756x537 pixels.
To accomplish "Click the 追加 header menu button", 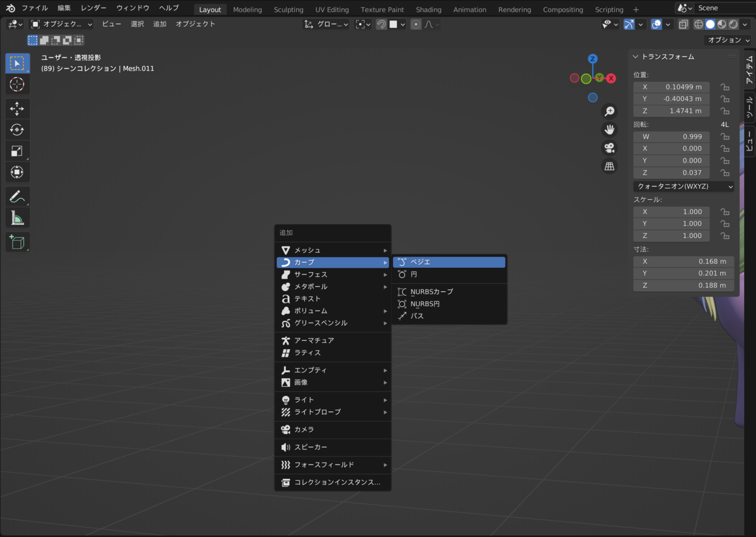I will (160, 24).
